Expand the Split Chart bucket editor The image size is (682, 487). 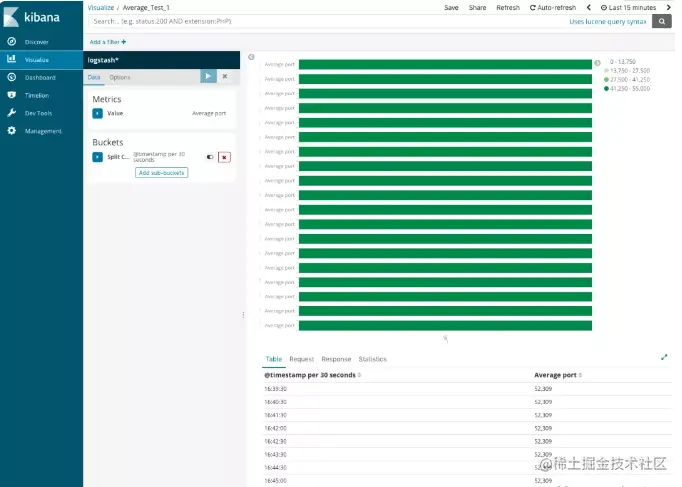click(97, 157)
